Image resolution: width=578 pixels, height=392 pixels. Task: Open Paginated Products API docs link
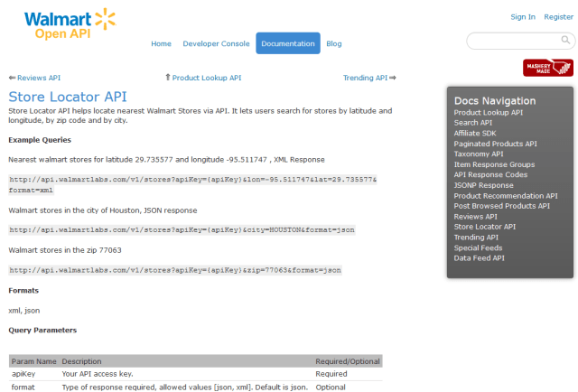tap(495, 144)
